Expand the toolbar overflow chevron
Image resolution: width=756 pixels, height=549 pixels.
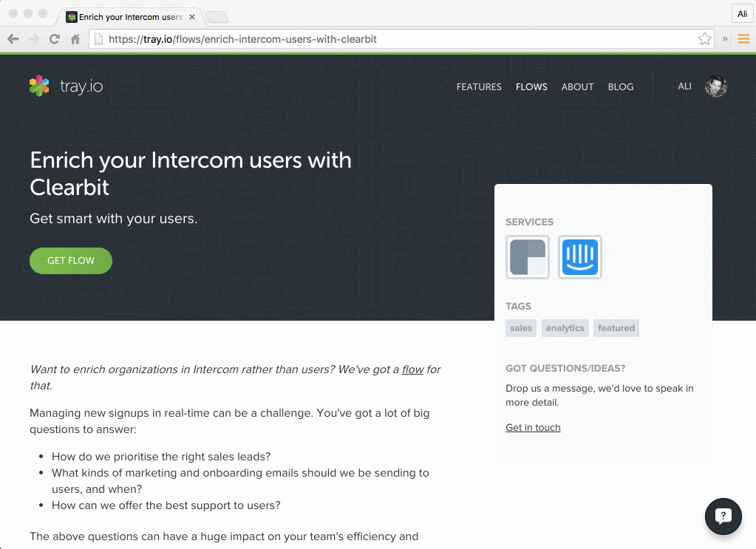724,39
